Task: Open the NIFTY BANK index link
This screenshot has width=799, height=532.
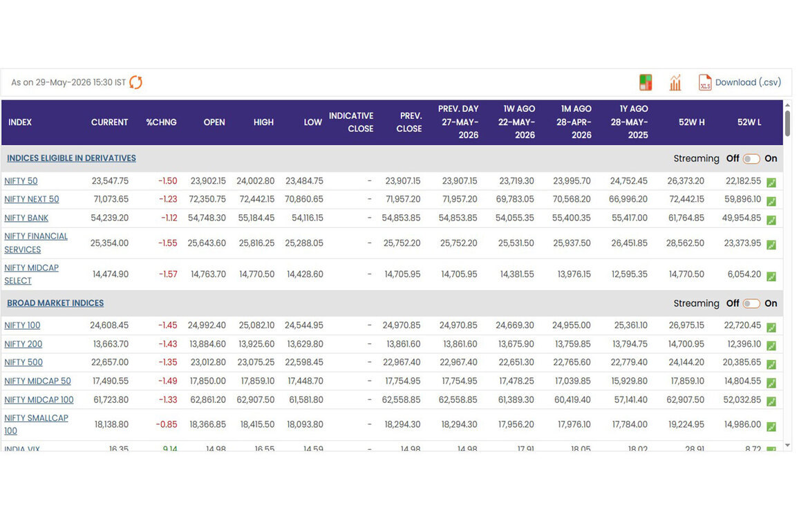Action: click(x=26, y=218)
